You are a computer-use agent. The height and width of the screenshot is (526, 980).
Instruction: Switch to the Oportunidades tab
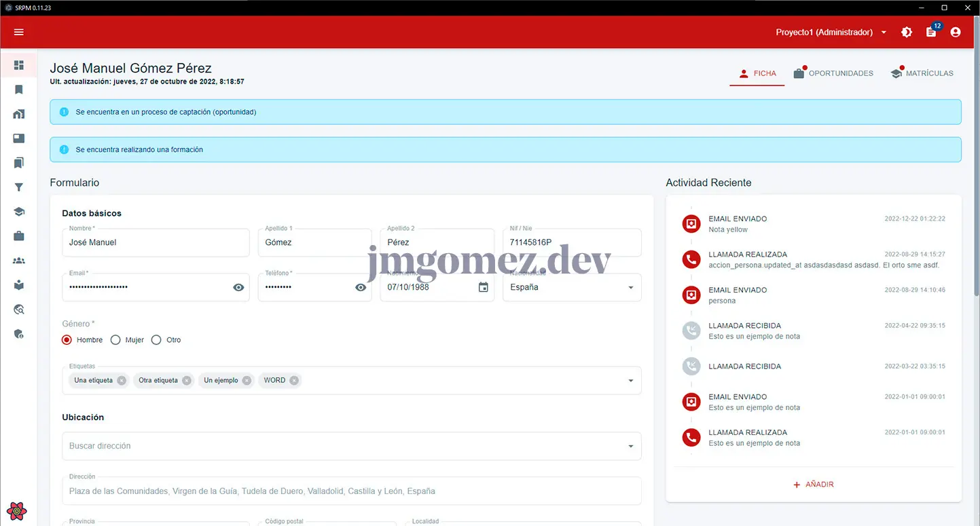pos(833,73)
